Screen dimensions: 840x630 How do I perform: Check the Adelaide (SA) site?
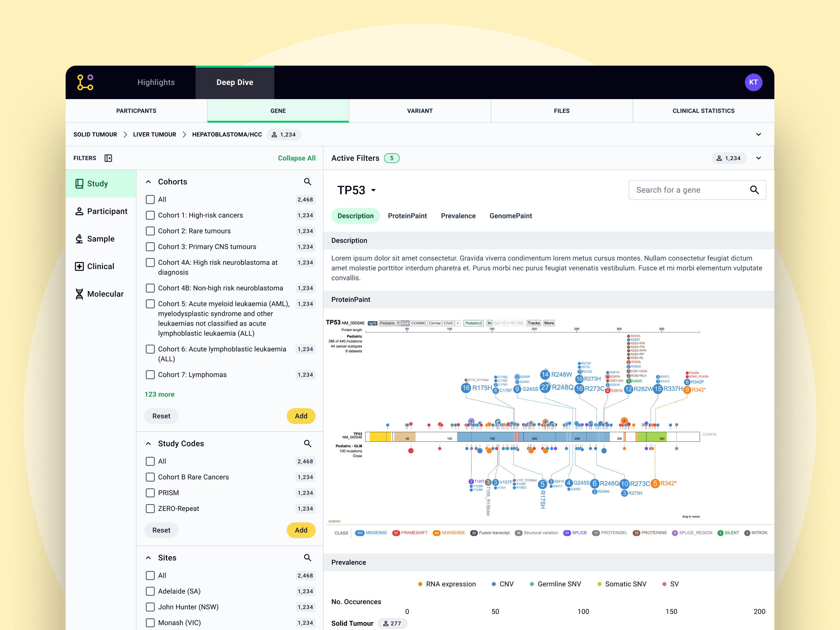pyautogui.click(x=150, y=591)
